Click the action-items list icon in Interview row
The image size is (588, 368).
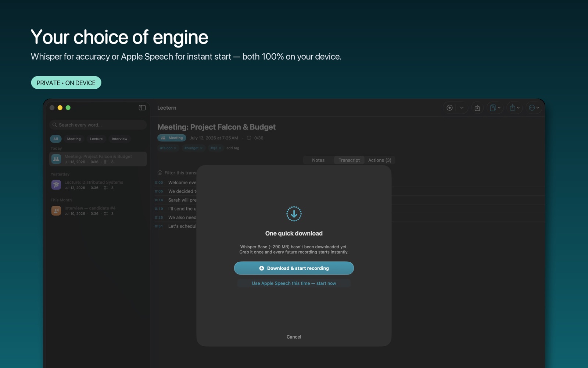click(106, 213)
